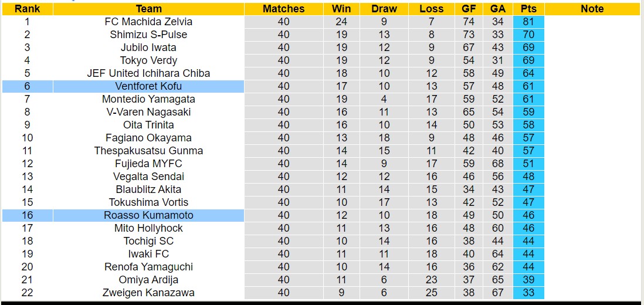The width and height of the screenshot is (644, 305).
Task: Click the Team column header
Action: (148, 9)
